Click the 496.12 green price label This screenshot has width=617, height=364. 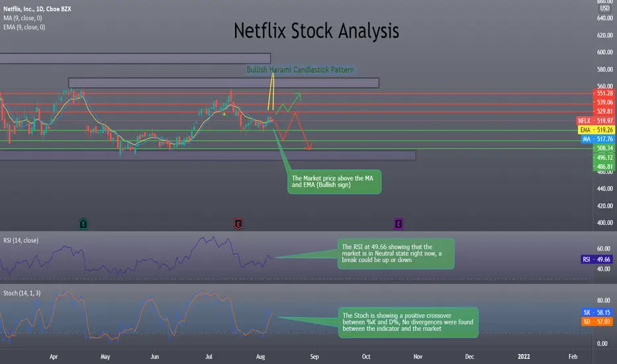pos(604,158)
